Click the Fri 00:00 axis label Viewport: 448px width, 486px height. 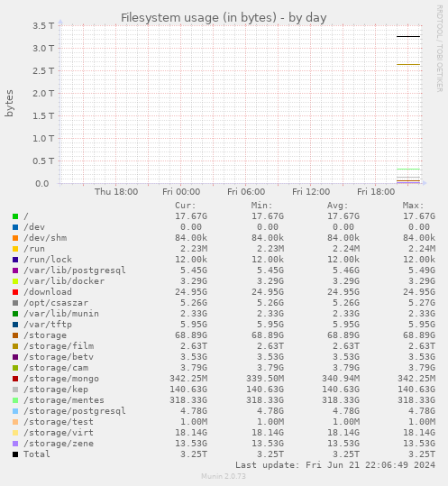coord(181,192)
